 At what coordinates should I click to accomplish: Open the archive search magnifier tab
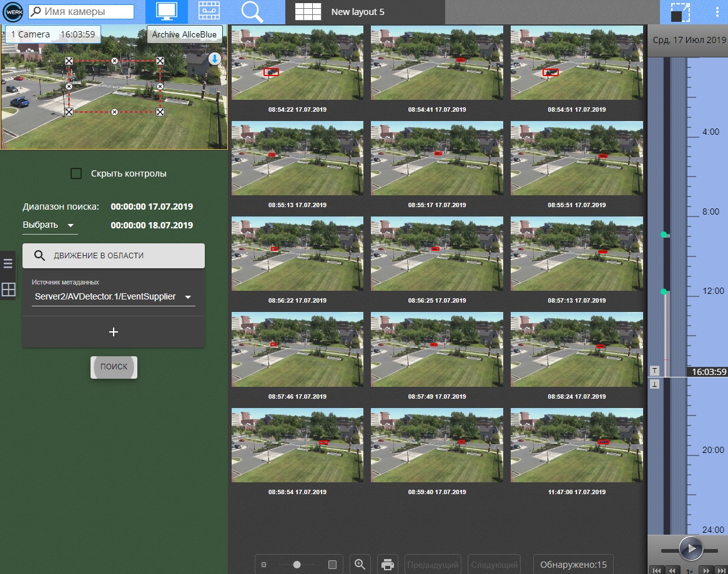[x=252, y=12]
